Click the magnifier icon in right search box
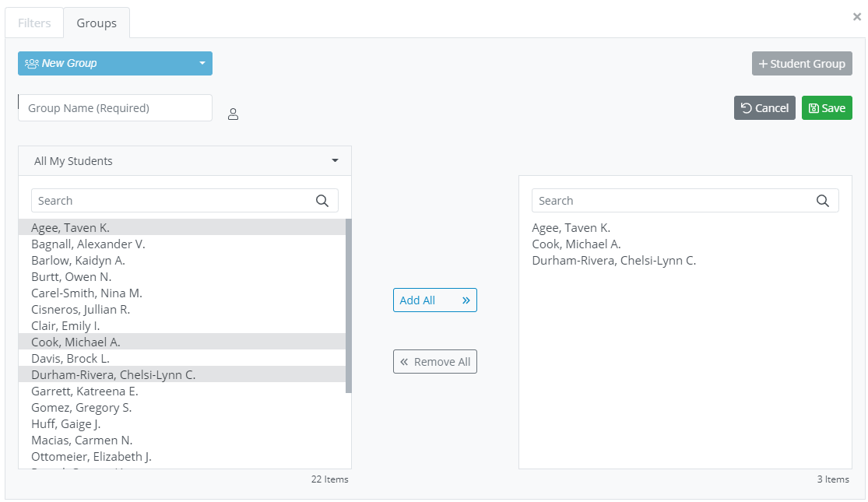The height and width of the screenshot is (502, 868). [x=823, y=201]
